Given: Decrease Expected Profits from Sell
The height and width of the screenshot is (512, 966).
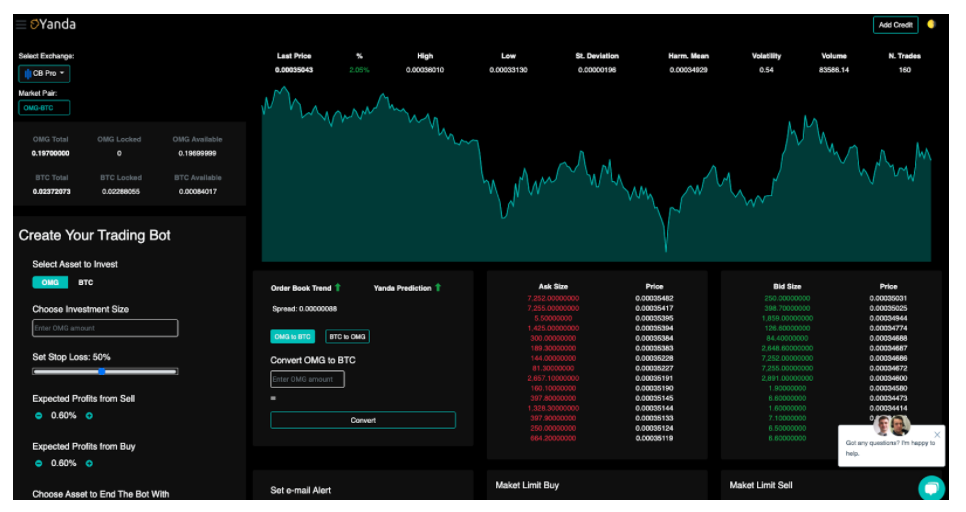Looking at the screenshot, I should [x=38, y=416].
